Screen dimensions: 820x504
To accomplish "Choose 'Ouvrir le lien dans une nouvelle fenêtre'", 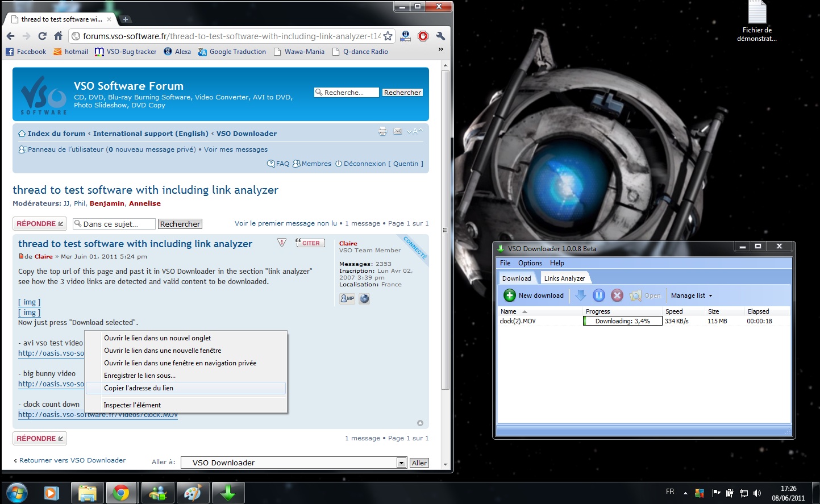I will click(186, 351).
